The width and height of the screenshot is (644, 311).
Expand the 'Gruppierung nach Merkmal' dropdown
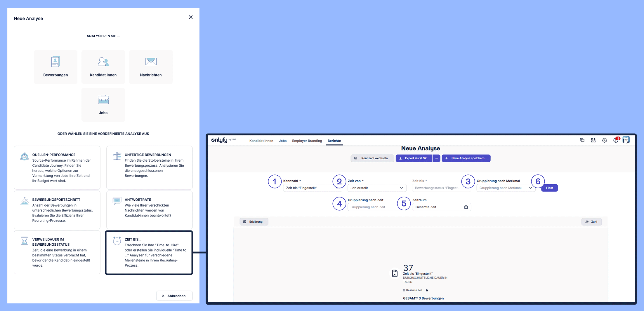506,188
